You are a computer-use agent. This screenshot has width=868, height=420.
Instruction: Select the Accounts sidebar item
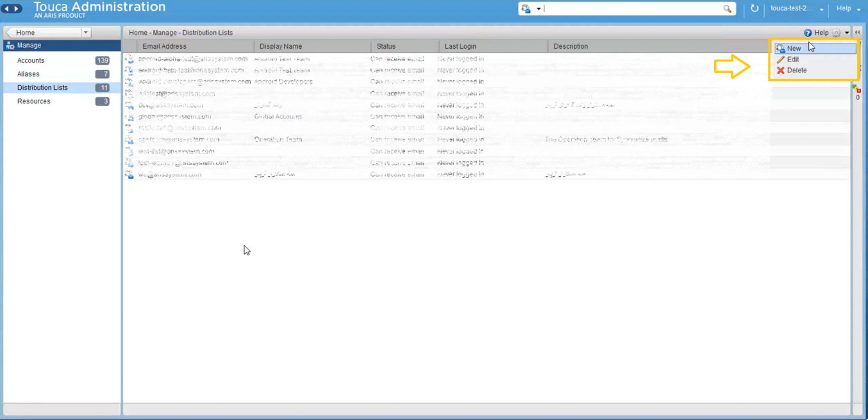(x=31, y=60)
